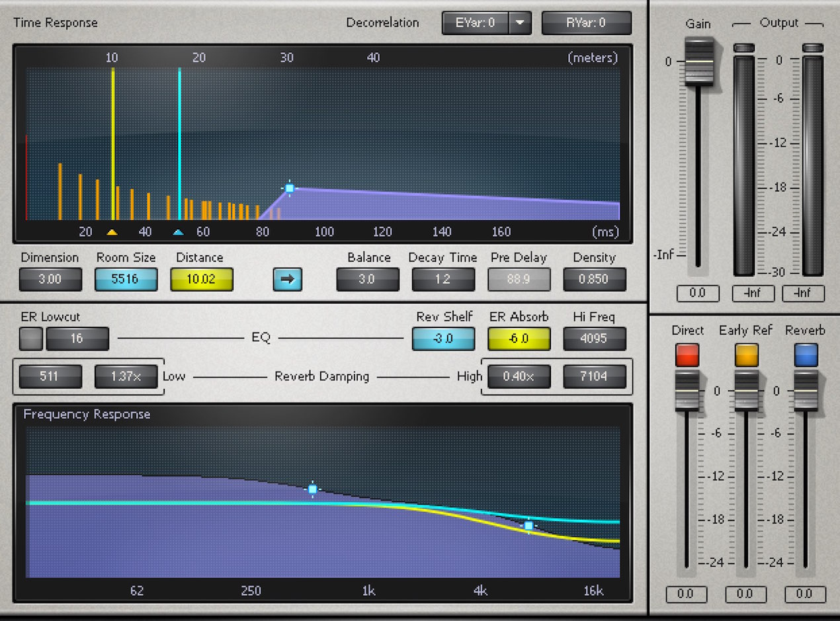Select the low damping handle on frequency curve
840x621 pixels.
(x=313, y=489)
